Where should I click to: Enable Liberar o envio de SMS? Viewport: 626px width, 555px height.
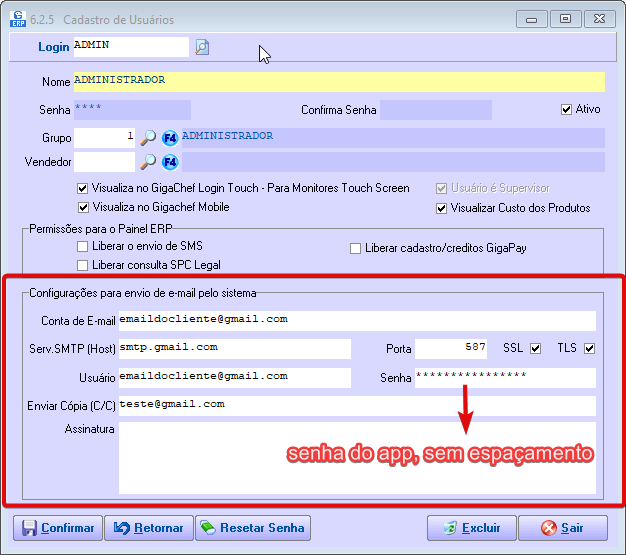coord(83,247)
